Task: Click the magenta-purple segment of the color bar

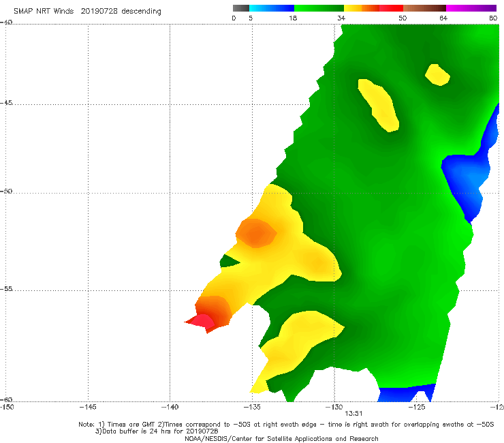Action: [471, 8]
